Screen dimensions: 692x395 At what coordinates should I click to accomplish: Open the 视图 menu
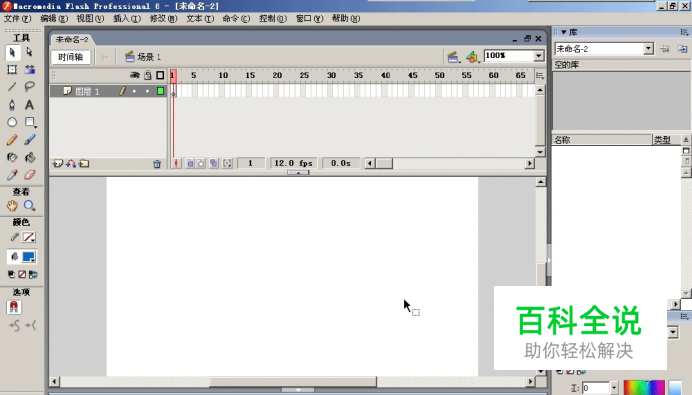point(90,19)
